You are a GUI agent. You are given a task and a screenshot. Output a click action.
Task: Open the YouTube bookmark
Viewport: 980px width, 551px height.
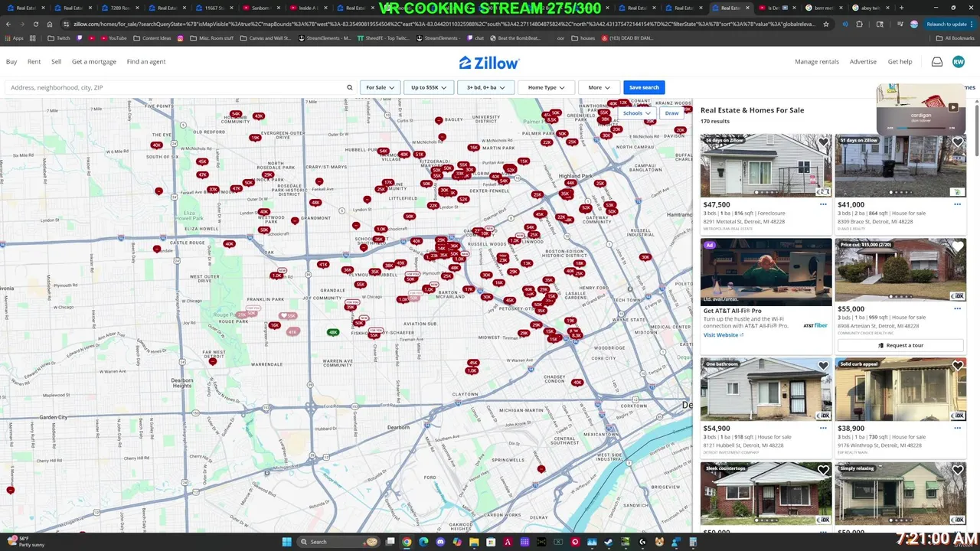[x=113, y=37]
